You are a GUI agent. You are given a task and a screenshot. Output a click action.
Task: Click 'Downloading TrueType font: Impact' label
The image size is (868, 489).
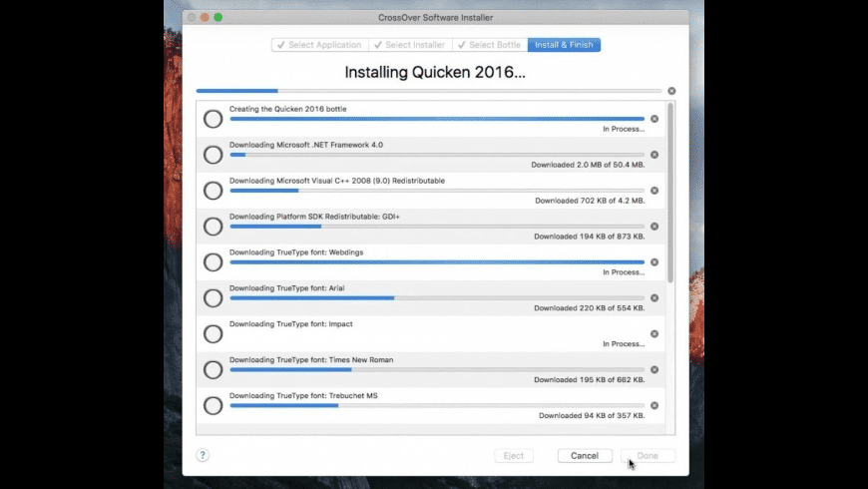pyautogui.click(x=290, y=324)
